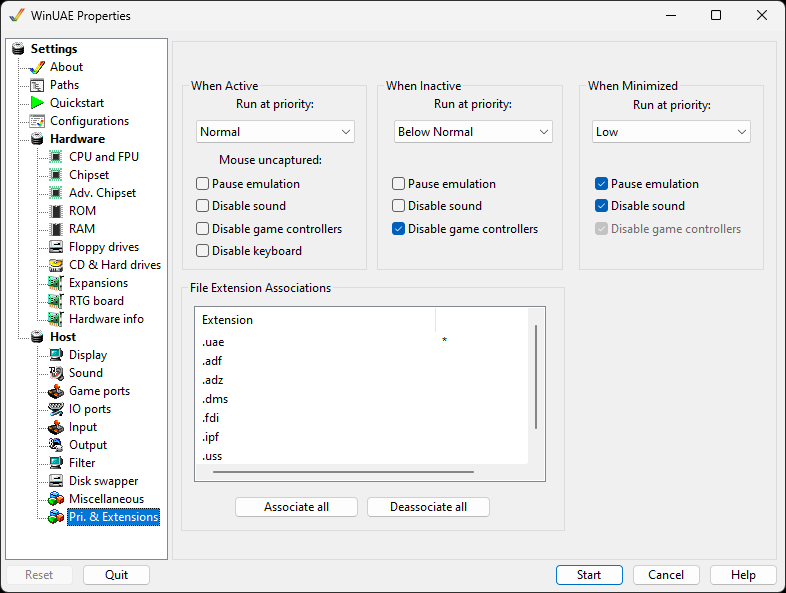The height and width of the screenshot is (593, 786).
Task: Select the .ipf extension row
Action: tap(361, 437)
